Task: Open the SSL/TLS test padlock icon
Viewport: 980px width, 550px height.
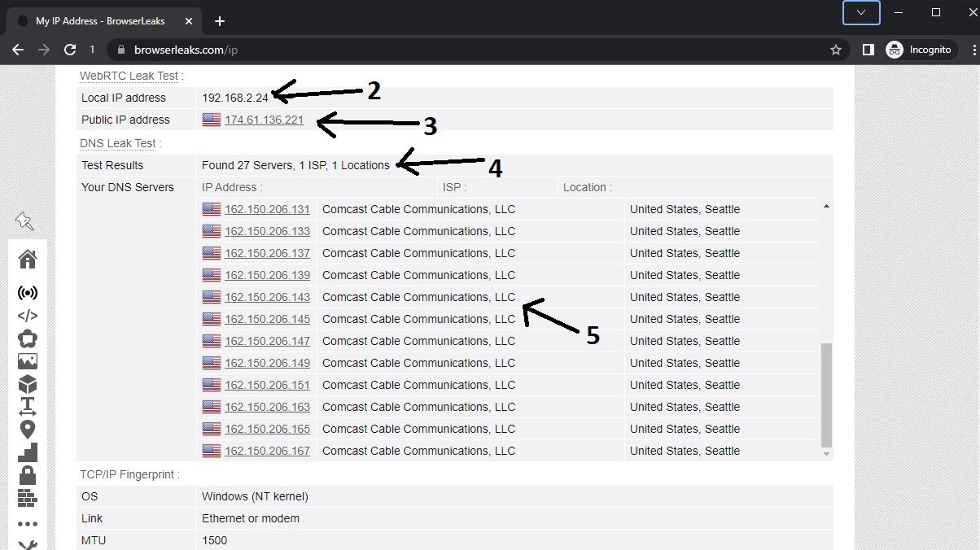Action: tap(28, 474)
